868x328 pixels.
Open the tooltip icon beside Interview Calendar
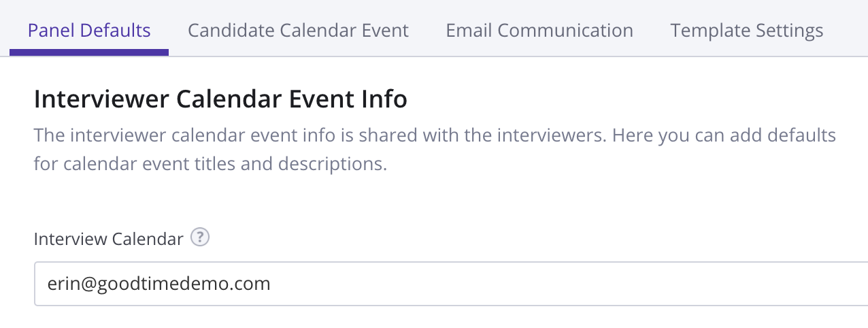point(200,238)
